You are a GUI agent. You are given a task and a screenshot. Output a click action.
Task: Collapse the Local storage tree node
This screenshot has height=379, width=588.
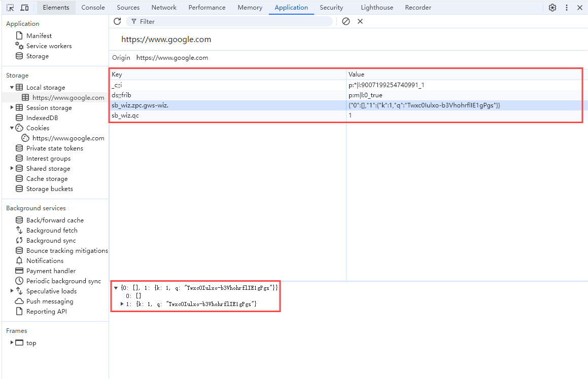[x=12, y=87]
